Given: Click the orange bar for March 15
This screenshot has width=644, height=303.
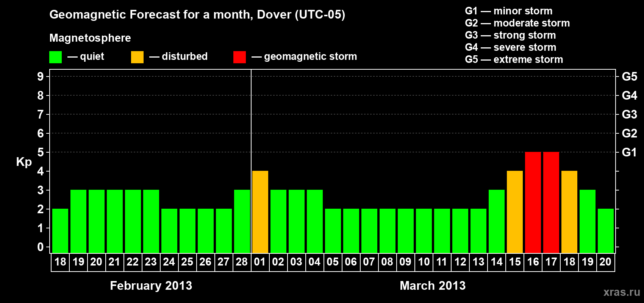Looking at the screenshot, I should pyautogui.click(x=515, y=212).
